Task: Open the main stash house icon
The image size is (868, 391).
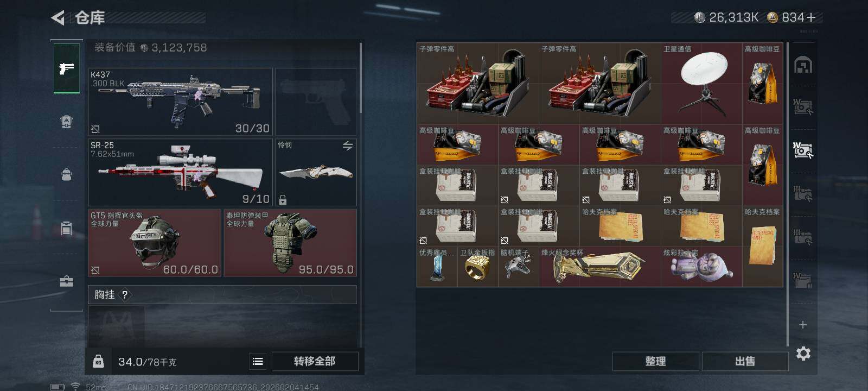Action: pos(803,65)
